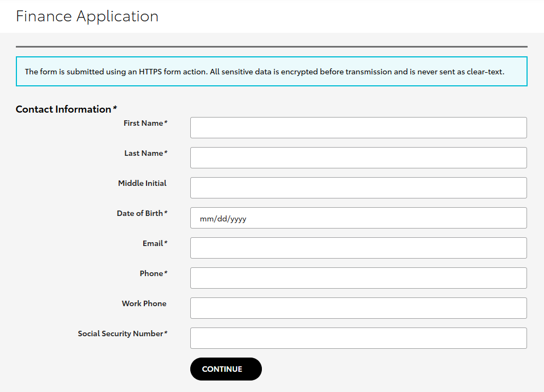544x392 pixels.
Task: Click the Work Phone label text
Action: click(x=144, y=303)
